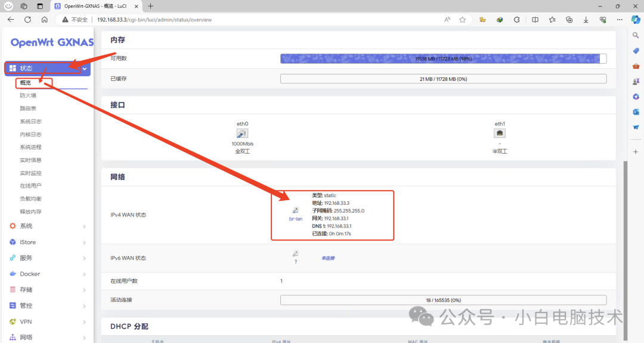The height and width of the screenshot is (343, 644).
Task: Open the profile icon in title bar
Action: pyautogui.click(x=8, y=6)
